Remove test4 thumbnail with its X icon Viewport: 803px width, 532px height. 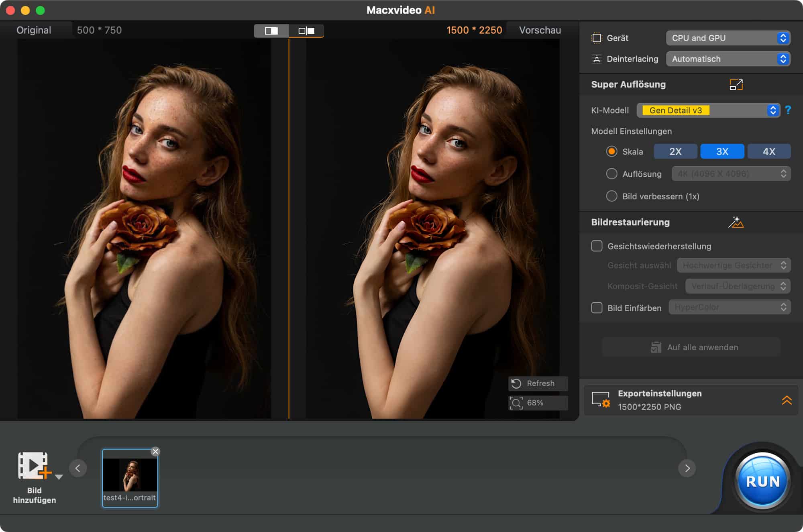coord(155,452)
